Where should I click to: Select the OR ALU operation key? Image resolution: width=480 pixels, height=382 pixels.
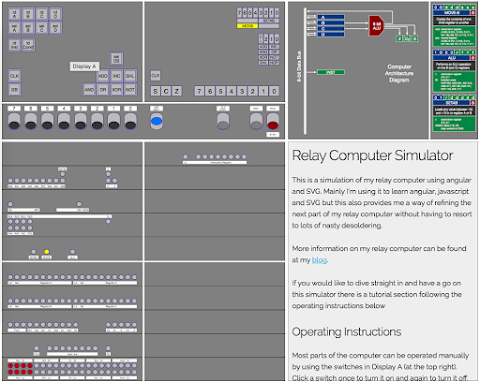pyautogui.click(x=103, y=90)
